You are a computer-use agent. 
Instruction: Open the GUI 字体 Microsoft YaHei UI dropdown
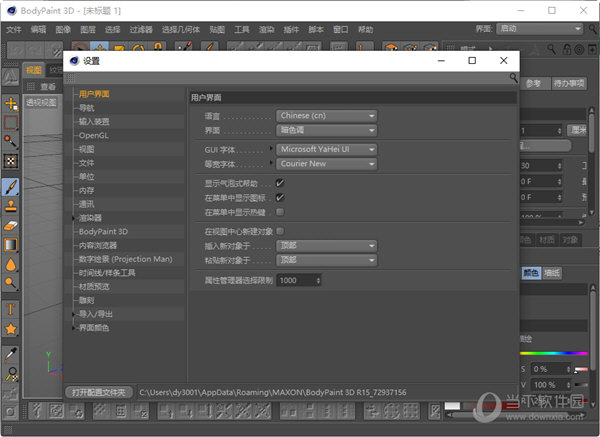(x=326, y=149)
